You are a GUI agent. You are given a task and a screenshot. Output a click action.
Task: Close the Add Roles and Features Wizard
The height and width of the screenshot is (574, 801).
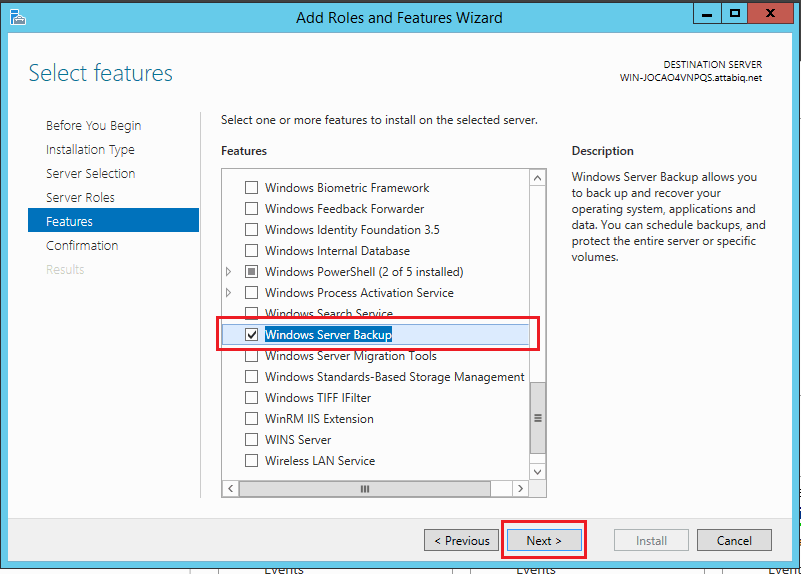[x=771, y=14]
